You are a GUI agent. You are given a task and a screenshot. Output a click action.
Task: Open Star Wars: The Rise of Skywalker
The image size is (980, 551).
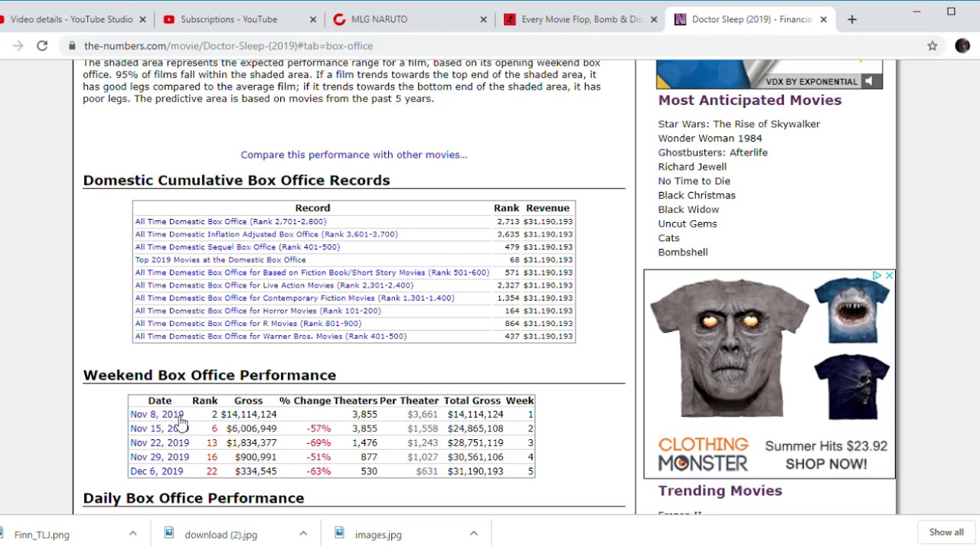click(739, 124)
